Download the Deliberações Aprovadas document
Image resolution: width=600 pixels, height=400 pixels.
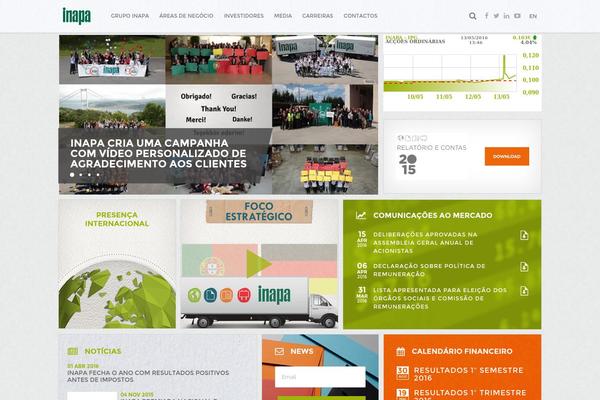[524, 235]
